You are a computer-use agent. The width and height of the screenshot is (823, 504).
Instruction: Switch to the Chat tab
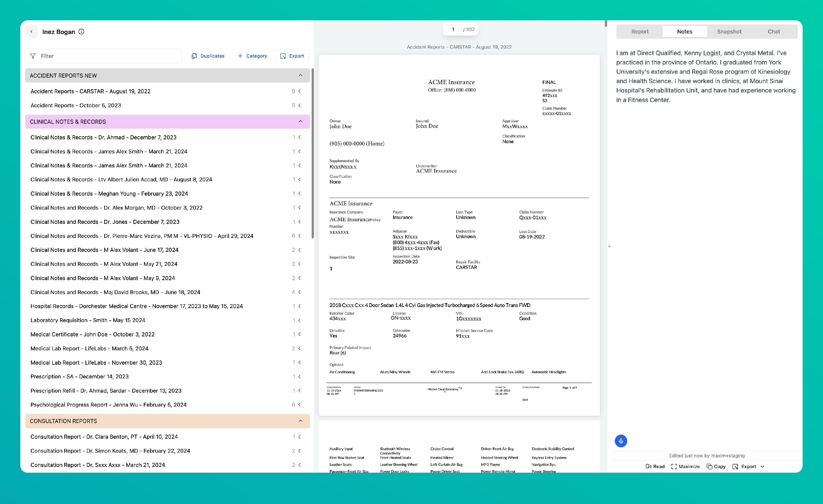pyautogui.click(x=773, y=31)
